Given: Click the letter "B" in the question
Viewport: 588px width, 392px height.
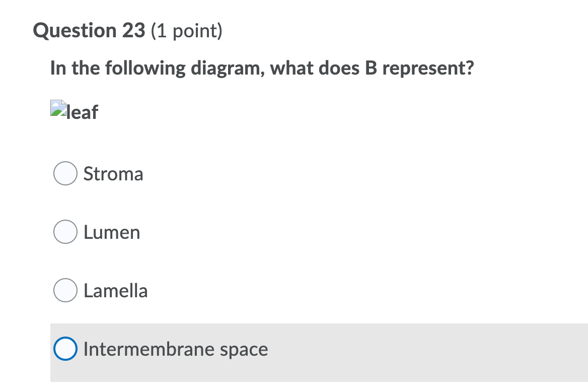Looking at the screenshot, I should point(369,68).
